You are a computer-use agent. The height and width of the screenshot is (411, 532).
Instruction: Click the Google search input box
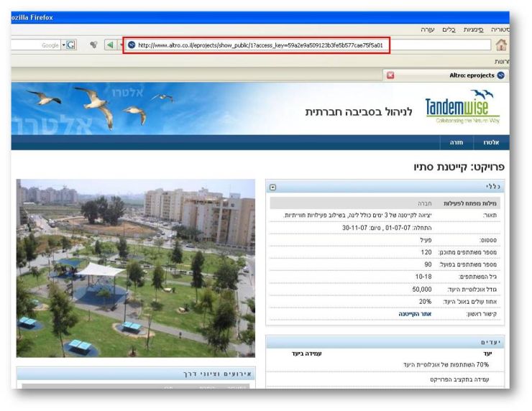[x=36, y=45]
